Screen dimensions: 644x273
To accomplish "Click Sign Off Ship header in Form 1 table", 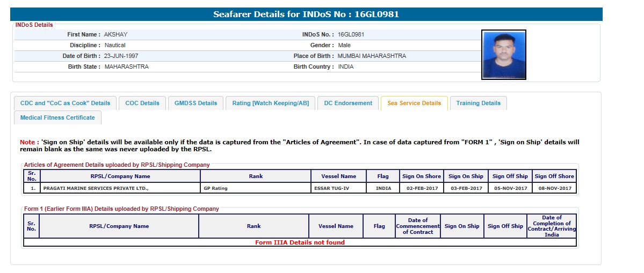I will pyautogui.click(x=505, y=226).
